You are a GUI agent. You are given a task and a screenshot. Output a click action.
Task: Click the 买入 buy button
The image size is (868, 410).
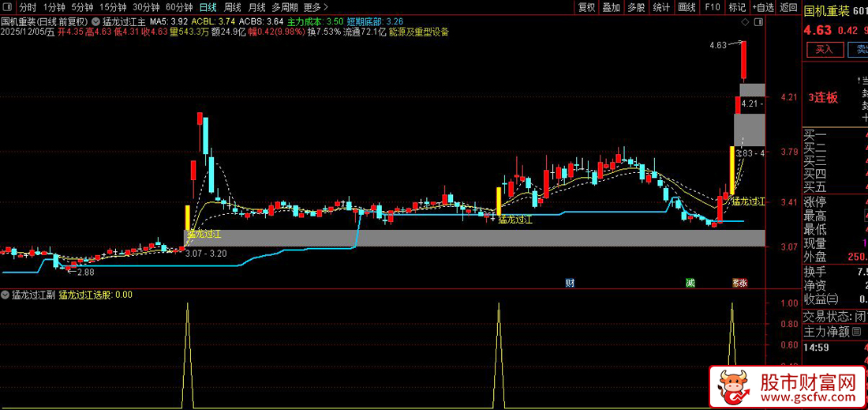824,49
